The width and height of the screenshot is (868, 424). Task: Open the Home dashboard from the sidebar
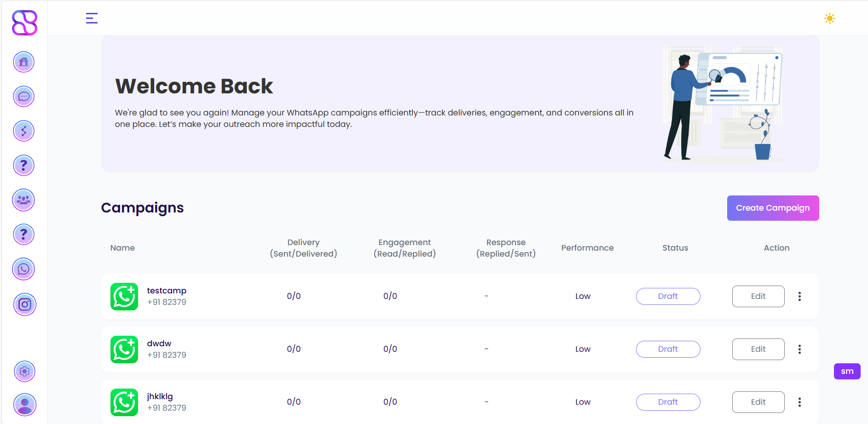click(x=24, y=62)
